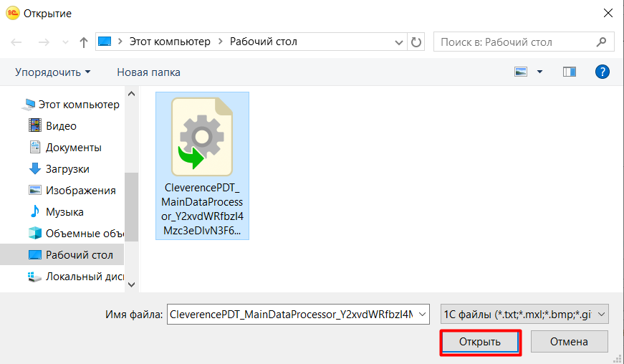Click Музыка note icon in sidebar
Screen dimensions: 624x364
pos(35,211)
